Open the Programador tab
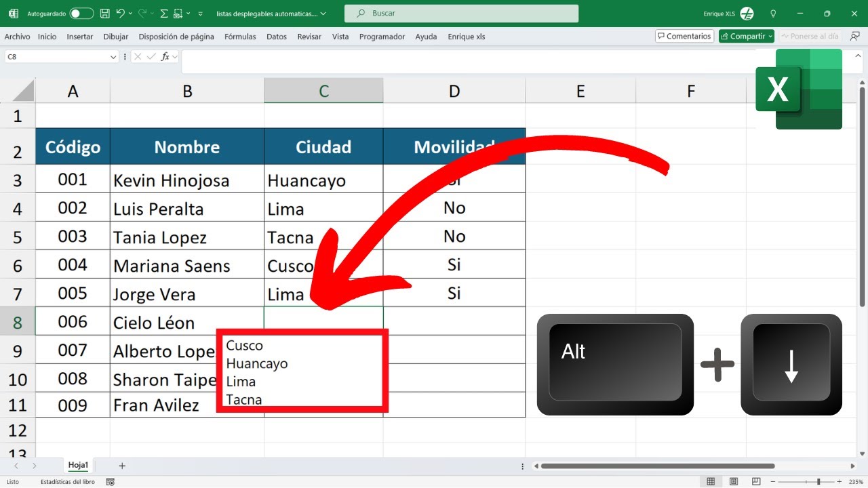868x488 pixels. click(x=382, y=37)
